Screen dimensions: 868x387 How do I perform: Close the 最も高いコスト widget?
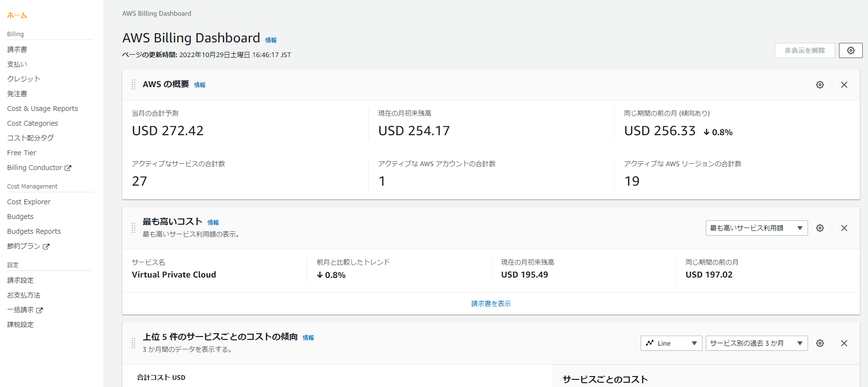844,228
